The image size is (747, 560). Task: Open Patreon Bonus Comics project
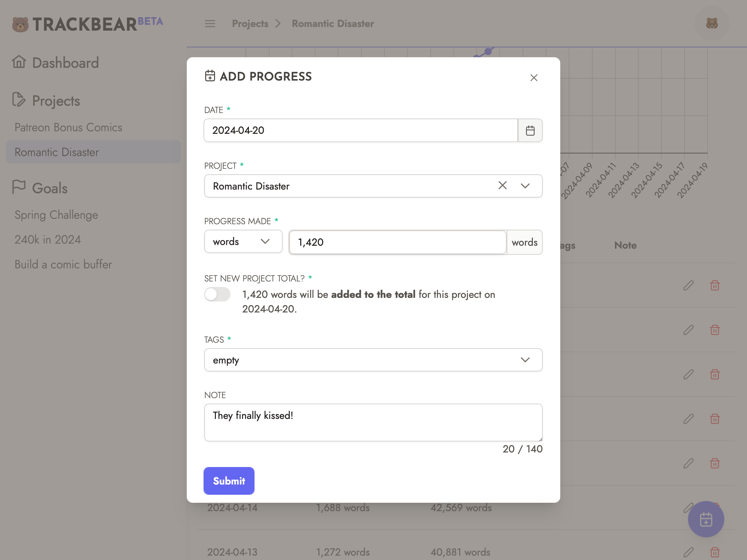coord(69,128)
